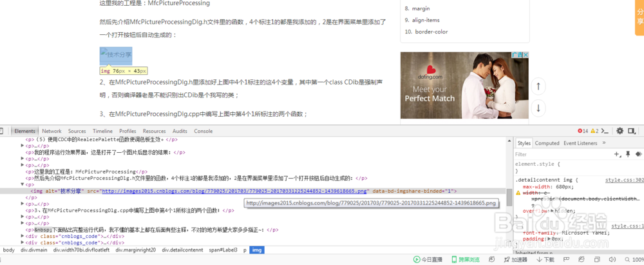This screenshot has width=644, height=265.
Task: Select the Styles sidebar tab
Action: click(x=524, y=143)
